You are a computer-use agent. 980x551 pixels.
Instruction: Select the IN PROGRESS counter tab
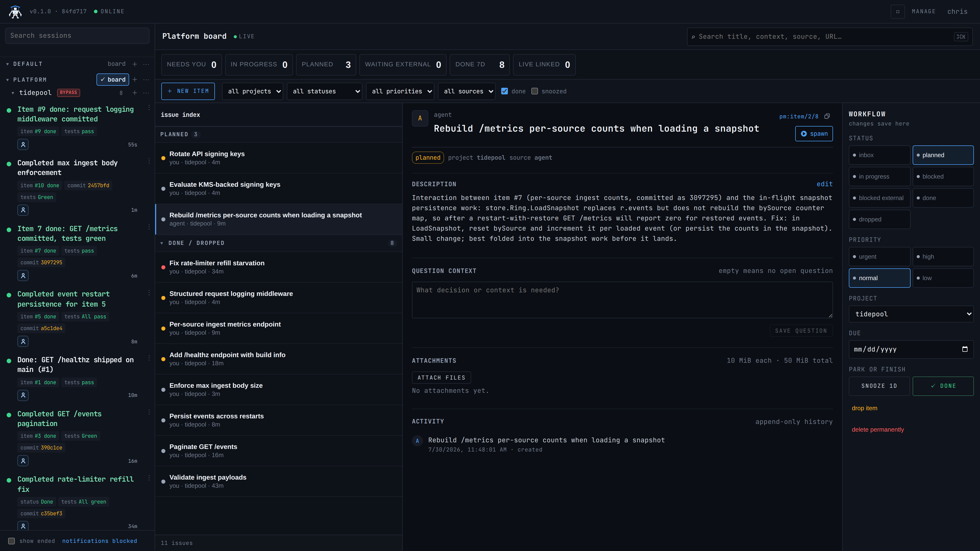tap(259, 65)
